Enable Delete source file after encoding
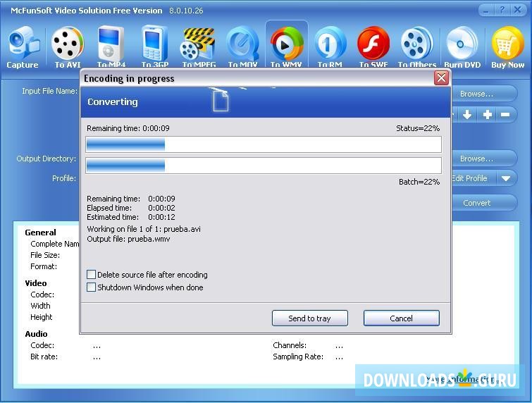532x403 pixels. pos(91,275)
